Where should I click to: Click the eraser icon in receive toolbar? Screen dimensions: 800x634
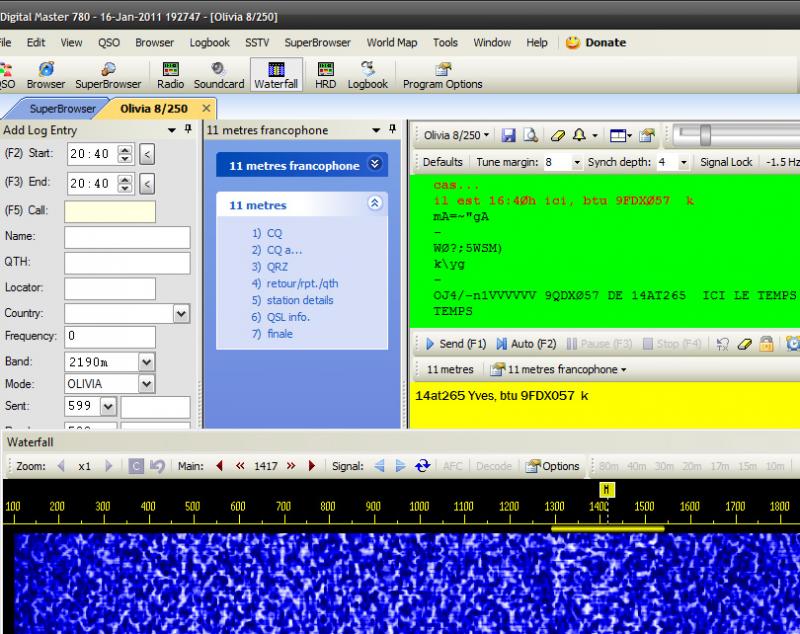pyautogui.click(x=558, y=135)
